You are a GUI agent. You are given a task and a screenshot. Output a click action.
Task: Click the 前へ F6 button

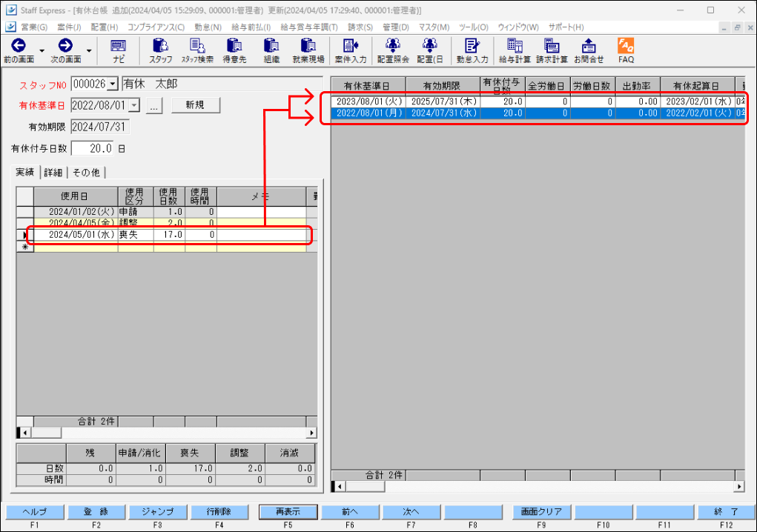tap(349, 512)
